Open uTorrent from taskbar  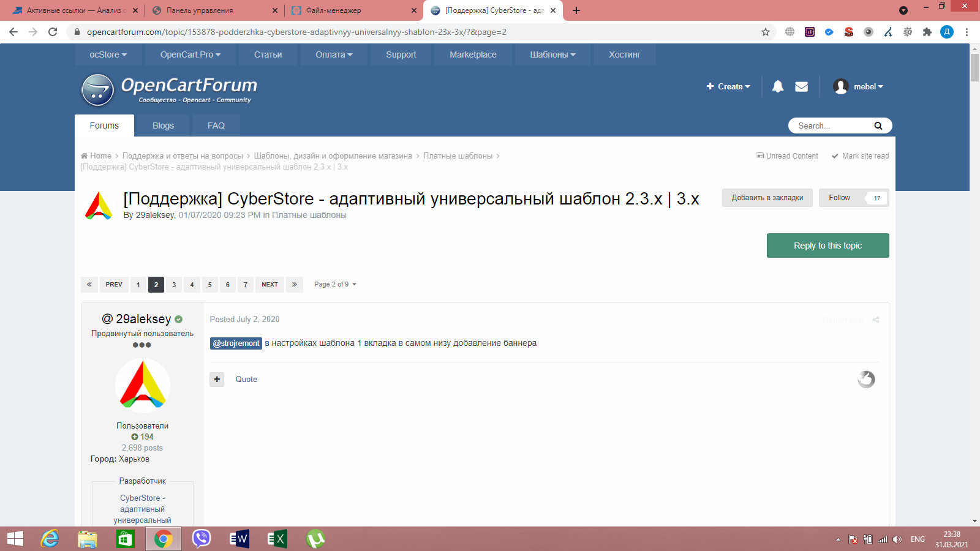315,539
